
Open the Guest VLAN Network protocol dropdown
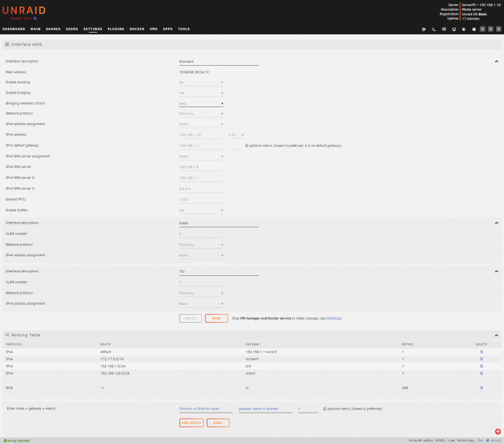(201, 245)
